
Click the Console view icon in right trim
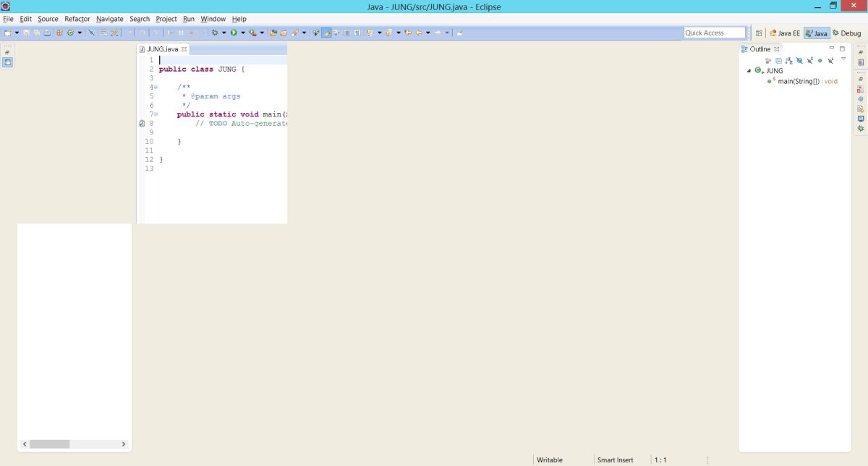861,119
